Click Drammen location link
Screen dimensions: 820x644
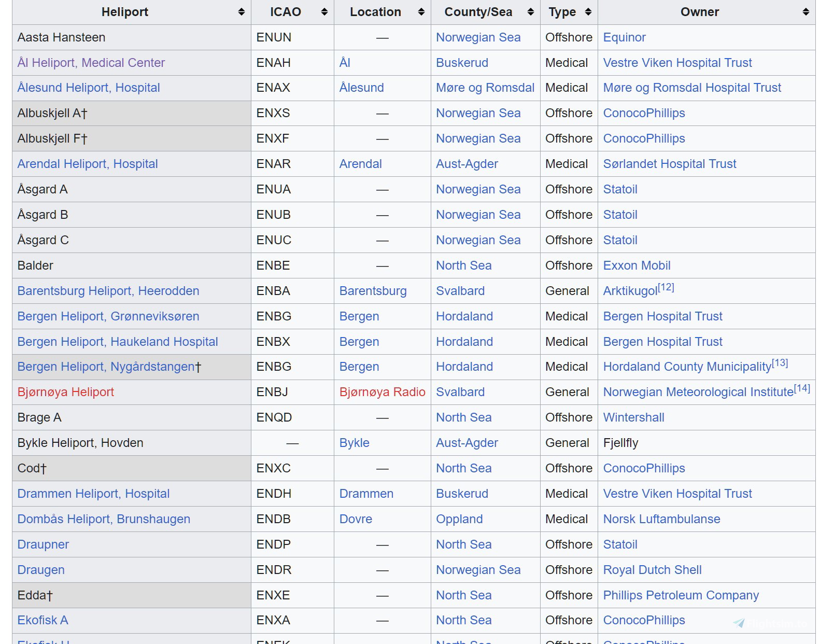[366, 494]
